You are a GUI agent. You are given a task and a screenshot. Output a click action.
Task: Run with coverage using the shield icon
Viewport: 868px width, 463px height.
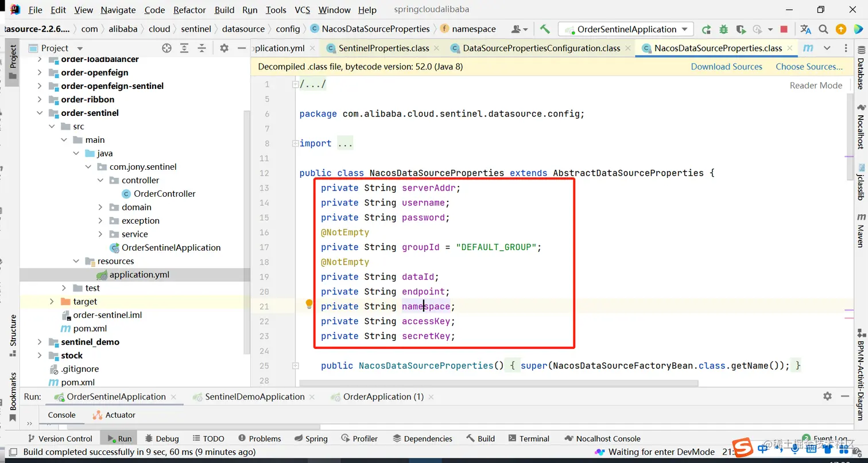pyautogui.click(x=741, y=29)
